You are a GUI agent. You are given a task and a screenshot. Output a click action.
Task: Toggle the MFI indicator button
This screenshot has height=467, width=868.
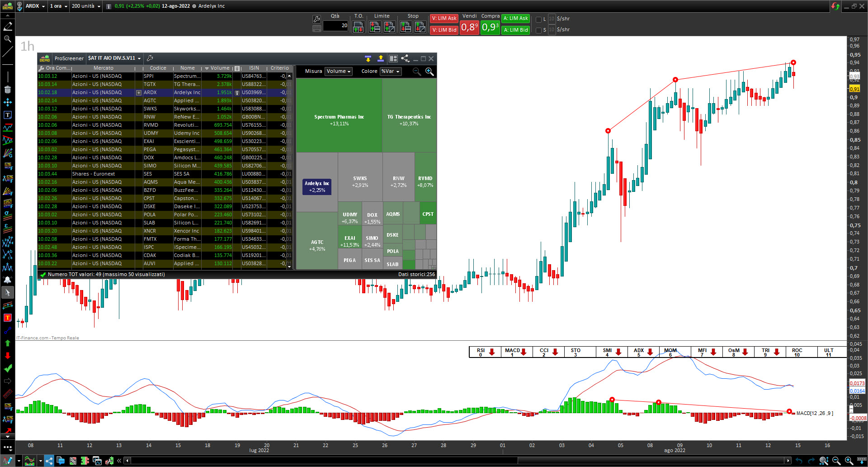click(707, 352)
